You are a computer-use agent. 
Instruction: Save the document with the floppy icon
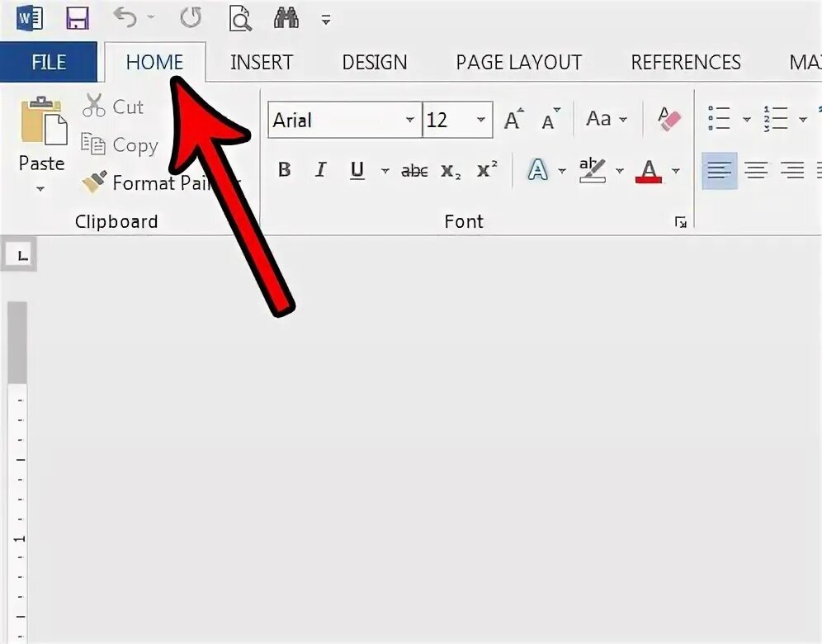tap(77, 19)
